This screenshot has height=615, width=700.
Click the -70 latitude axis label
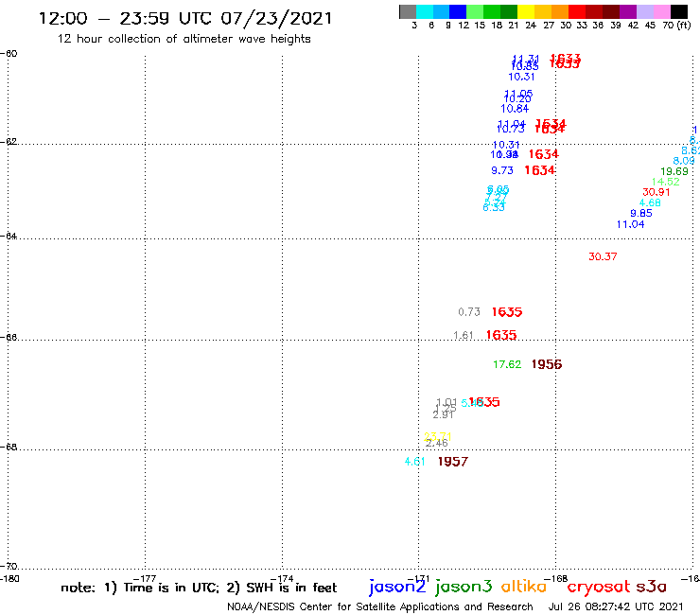coord(9,567)
